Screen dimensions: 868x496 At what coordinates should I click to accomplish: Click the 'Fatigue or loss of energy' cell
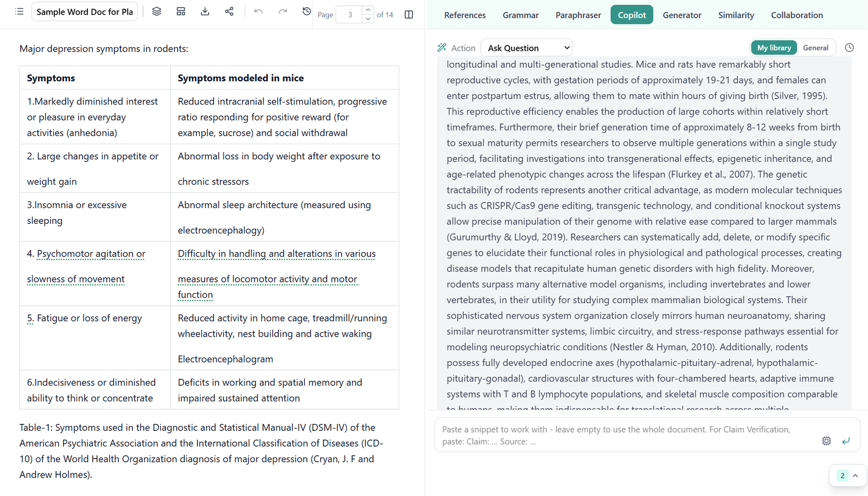(95, 338)
